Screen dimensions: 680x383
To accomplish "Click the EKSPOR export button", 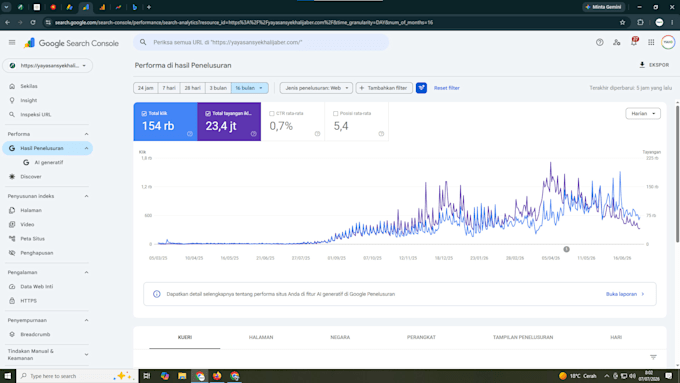I will [654, 65].
